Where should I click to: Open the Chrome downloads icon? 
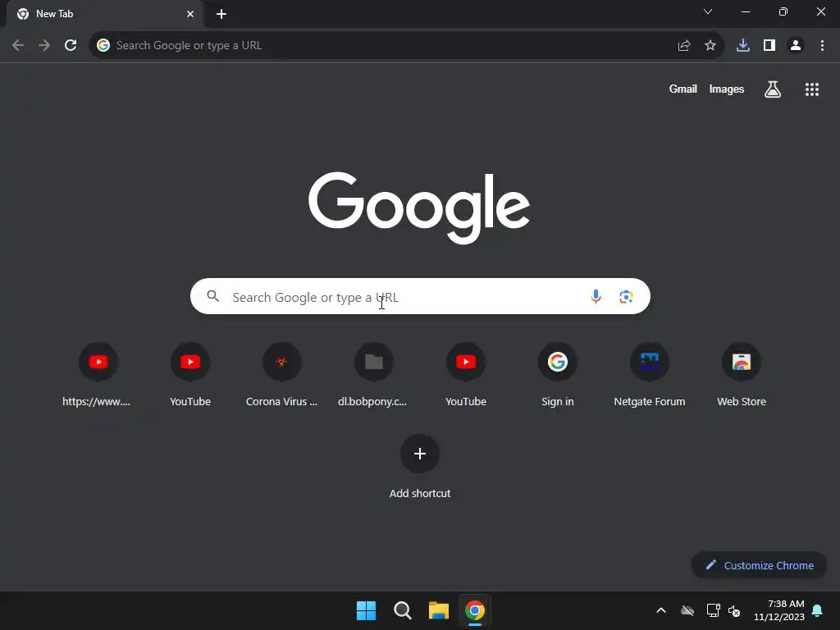point(743,46)
